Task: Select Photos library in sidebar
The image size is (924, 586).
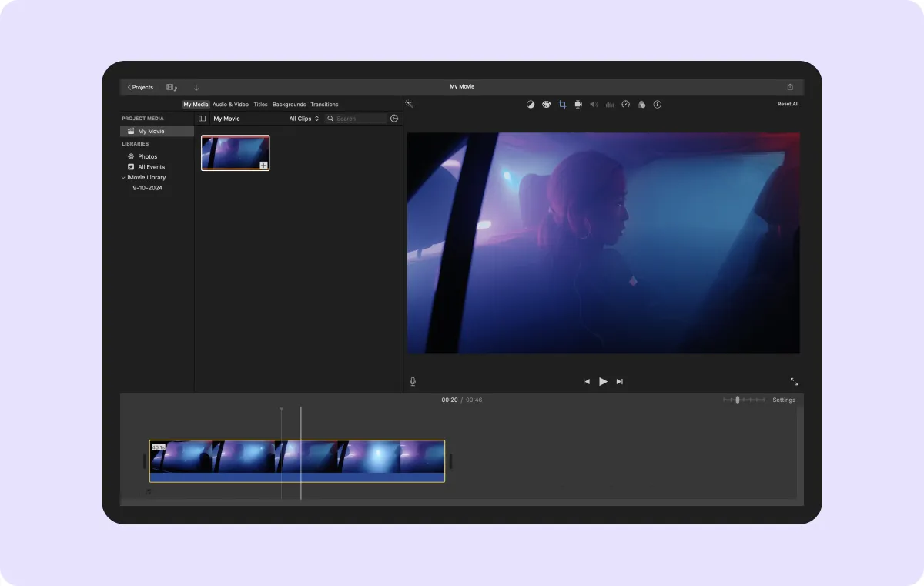Action: (147, 156)
